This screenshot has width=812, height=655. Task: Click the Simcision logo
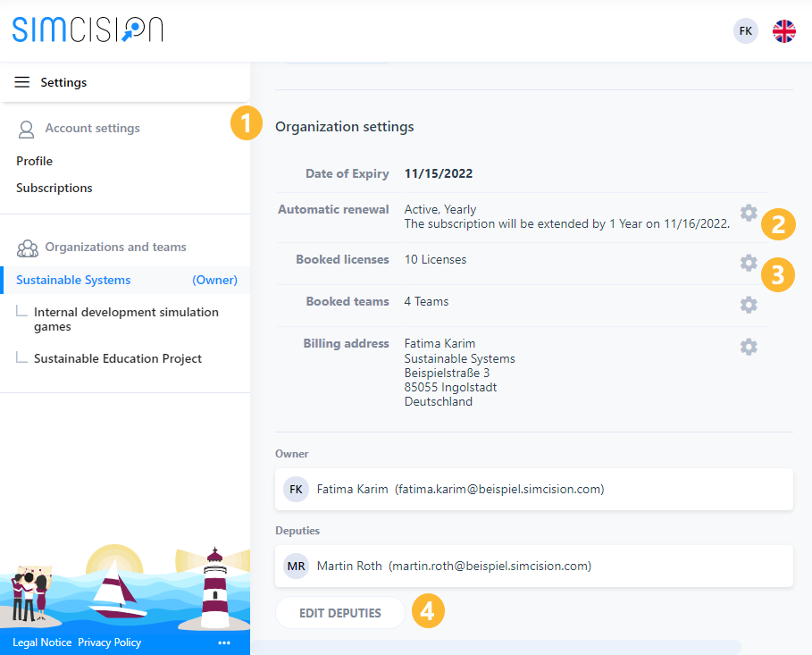(x=88, y=29)
